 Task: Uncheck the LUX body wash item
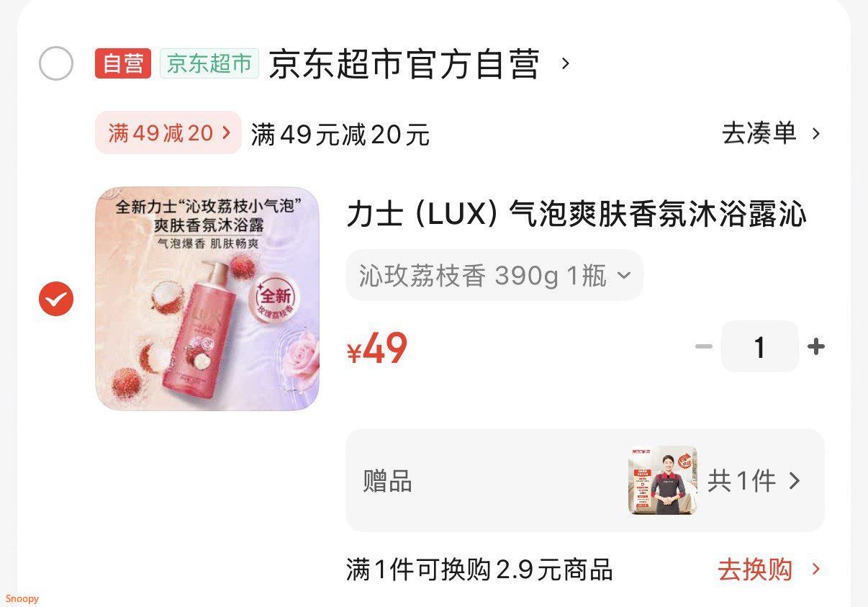56,299
